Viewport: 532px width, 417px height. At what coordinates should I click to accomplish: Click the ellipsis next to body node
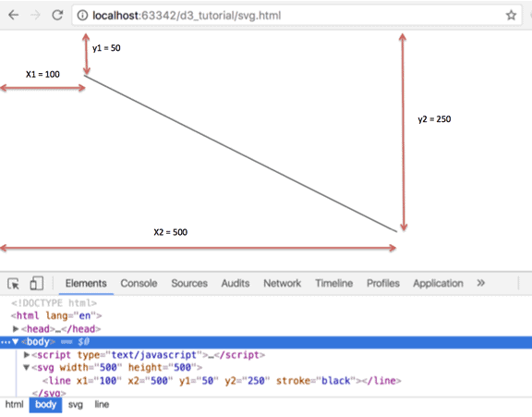pyautogui.click(x=5, y=342)
